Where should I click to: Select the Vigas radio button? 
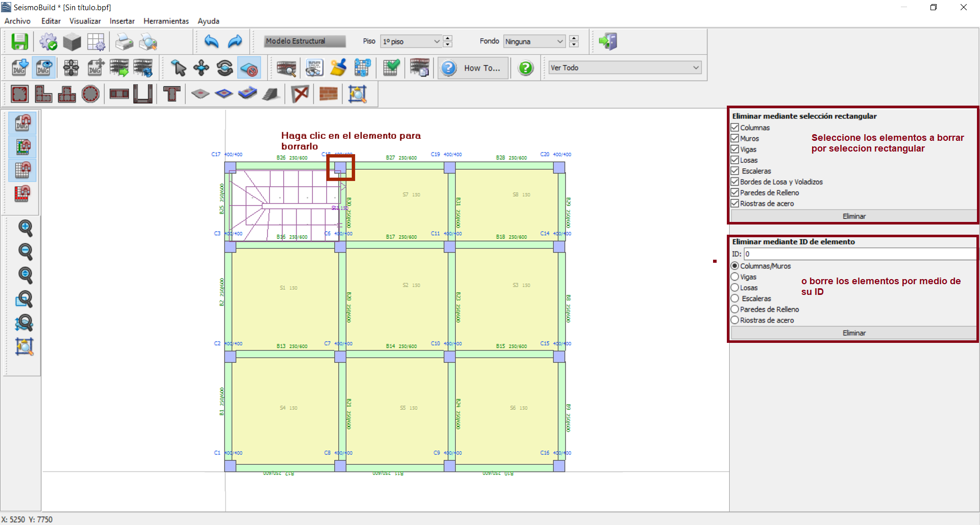735,277
